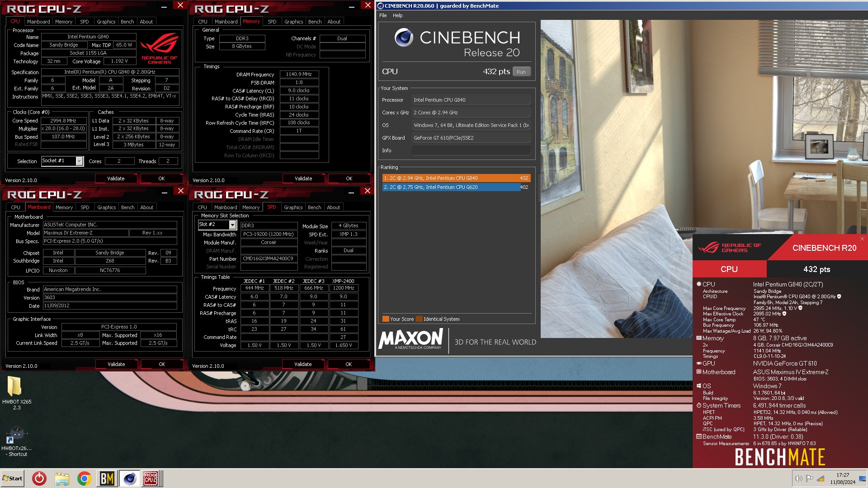The height and width of the screenshot is (488, 868).
Task: Run the Cinebench CPU test
Action: click(x=521, y=72)
